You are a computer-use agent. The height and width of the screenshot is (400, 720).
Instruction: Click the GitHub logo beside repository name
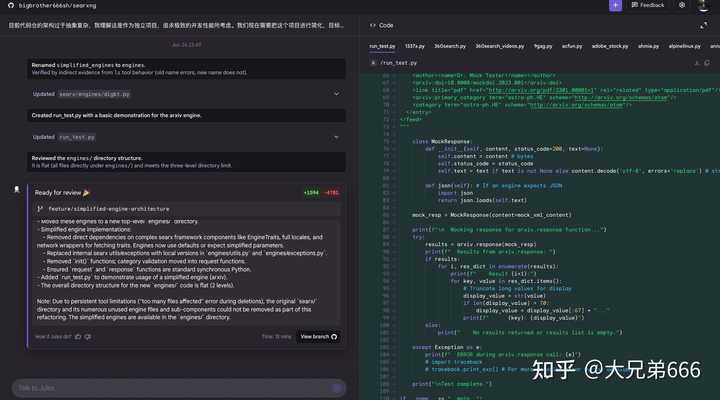11,6
